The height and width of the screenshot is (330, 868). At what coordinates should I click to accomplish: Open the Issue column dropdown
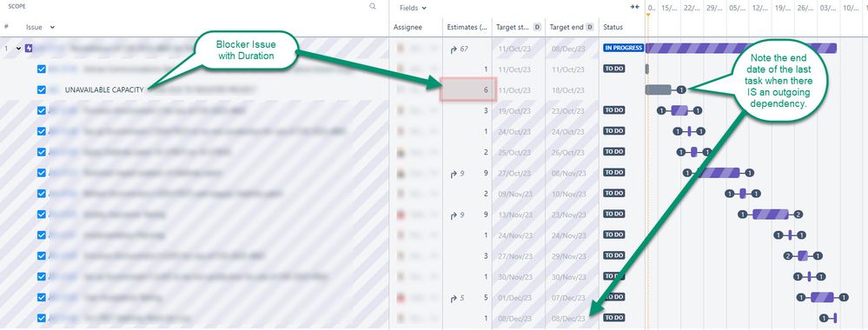52,27
